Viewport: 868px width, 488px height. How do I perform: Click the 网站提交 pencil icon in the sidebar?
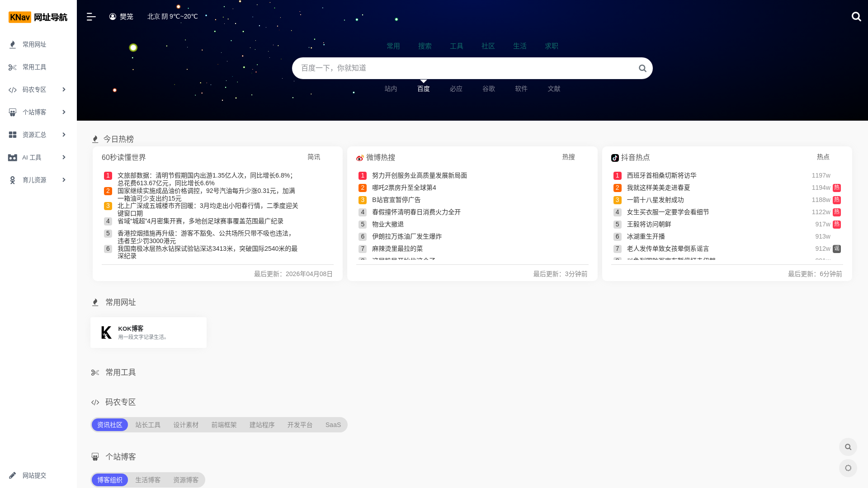(13, 475)
